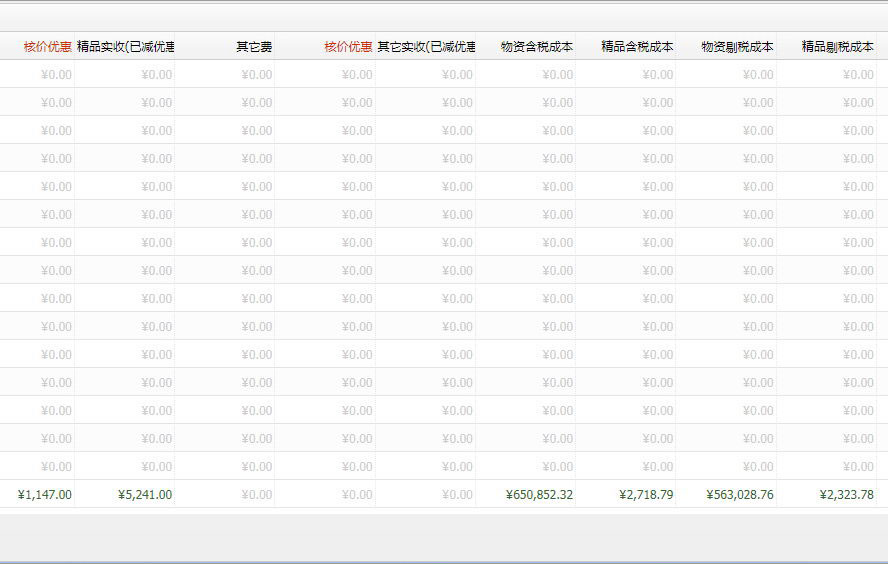Click the 其它费 column header
Image resolution: width=888 pixels, height=564 pixels.
254,46
